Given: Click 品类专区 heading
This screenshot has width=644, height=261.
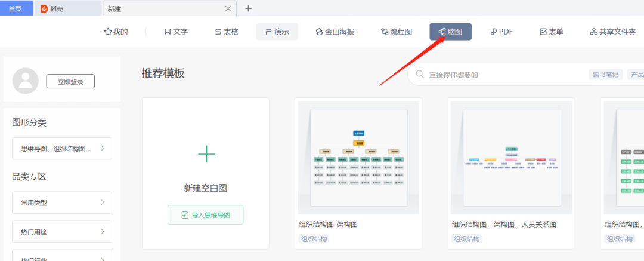Looking at the screenshot, I should [29, 177].
